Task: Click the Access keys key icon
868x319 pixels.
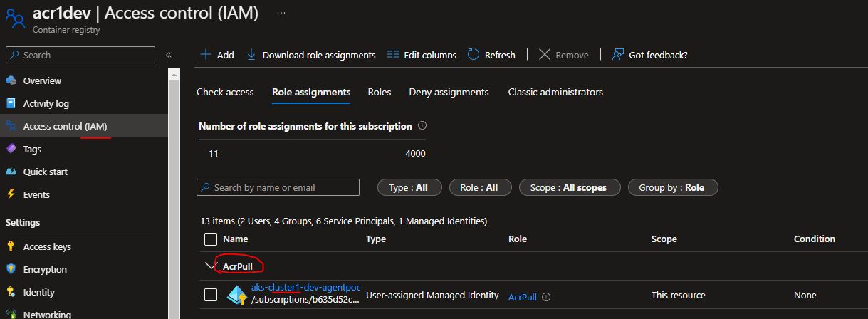Action: pyautogui.click(x=11, y=246)
